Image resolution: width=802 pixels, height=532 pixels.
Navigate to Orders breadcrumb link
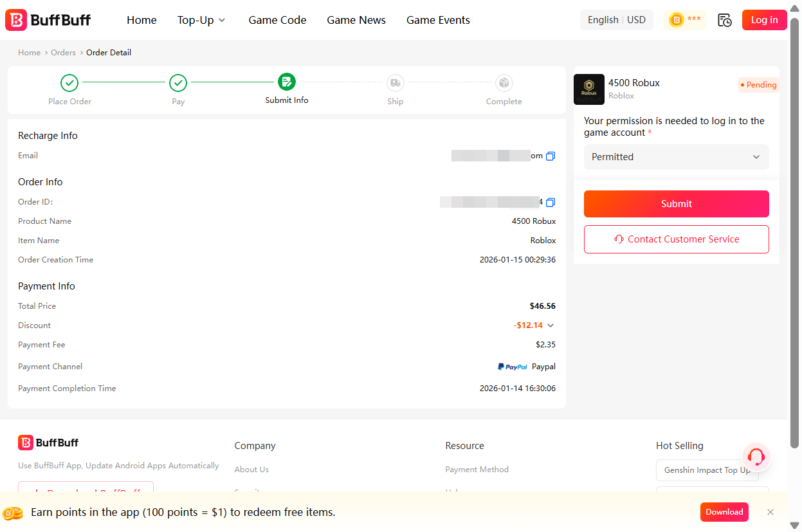pyautogui.click(x=63, y=53)
